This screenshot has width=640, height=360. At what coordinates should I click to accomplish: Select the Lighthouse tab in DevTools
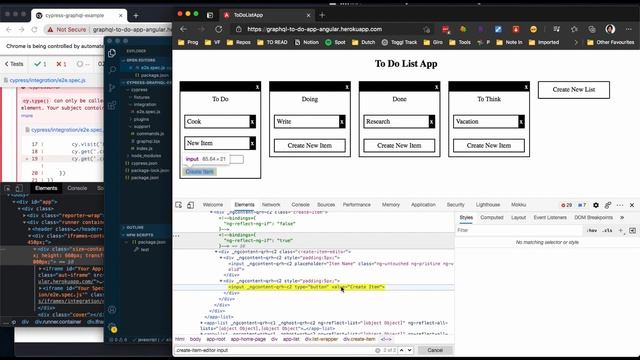coord(488,205)
